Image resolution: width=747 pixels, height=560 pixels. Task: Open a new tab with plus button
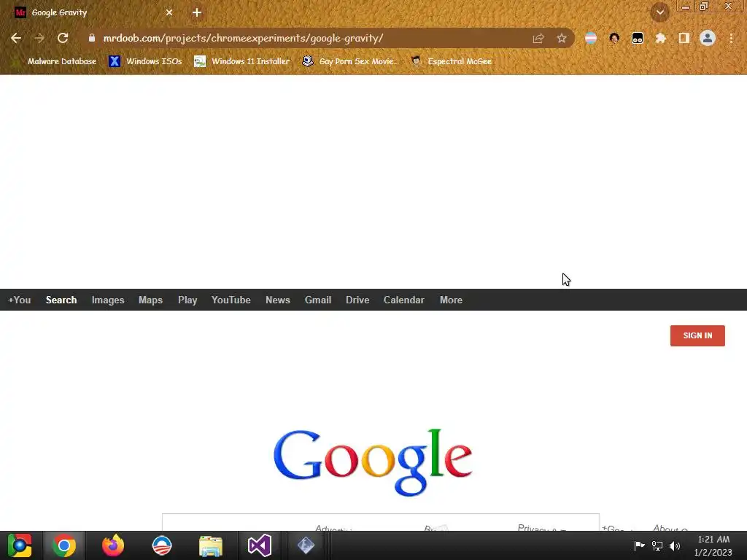tap(197, 13)
